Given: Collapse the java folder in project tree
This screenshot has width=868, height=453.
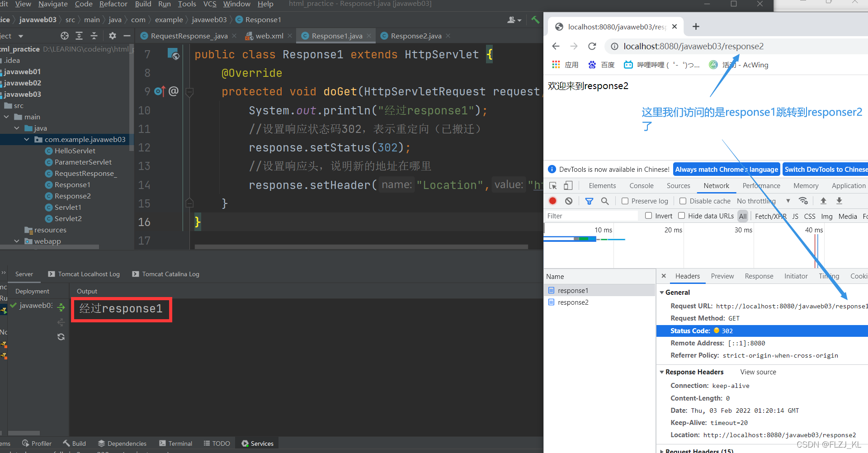Looking at the screenshot, I should pos(17,128).
